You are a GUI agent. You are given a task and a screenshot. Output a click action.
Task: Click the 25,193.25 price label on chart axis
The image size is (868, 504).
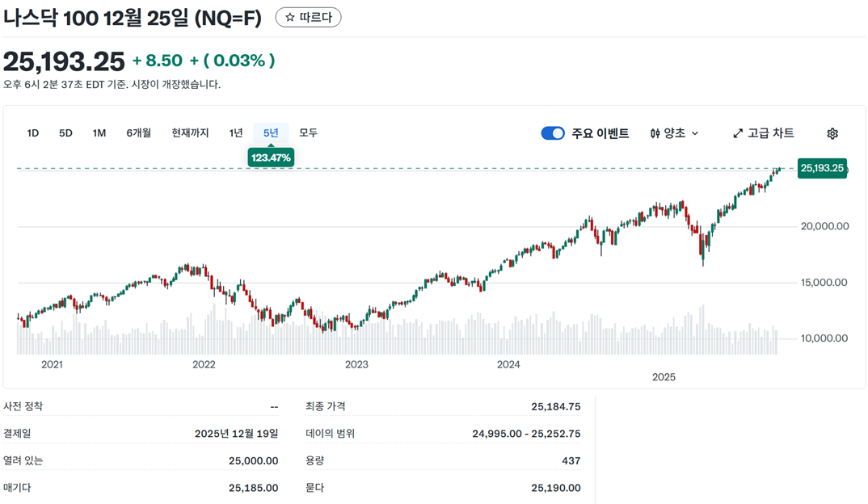pyautogui.click(x=822, y=168)
